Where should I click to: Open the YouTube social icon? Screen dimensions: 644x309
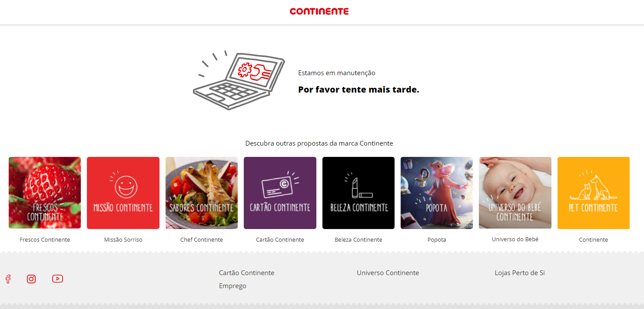pos(58,279)
